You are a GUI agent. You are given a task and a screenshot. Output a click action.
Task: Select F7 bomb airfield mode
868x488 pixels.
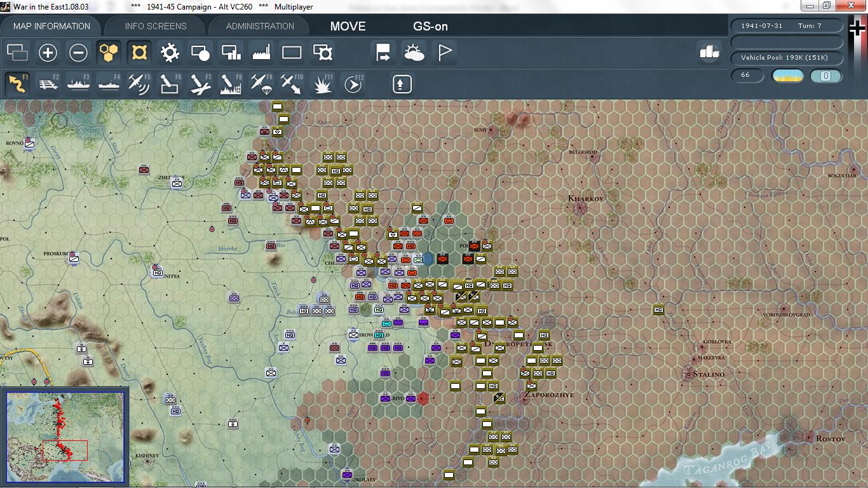[x=200, y=84]
